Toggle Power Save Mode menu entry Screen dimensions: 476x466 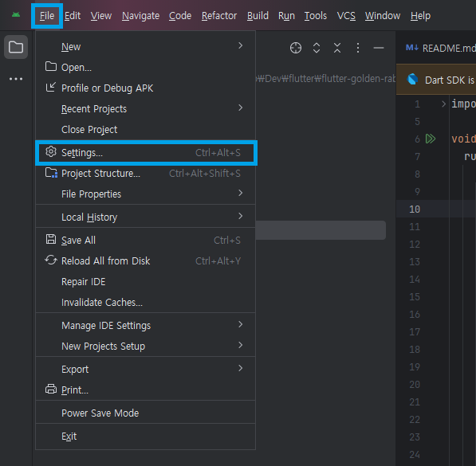pos(145,413)
